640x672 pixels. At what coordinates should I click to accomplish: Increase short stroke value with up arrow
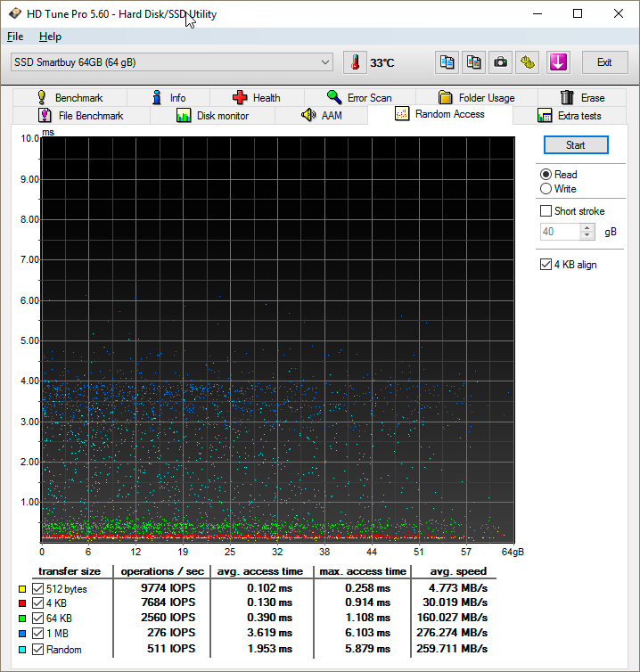(587, 227)
